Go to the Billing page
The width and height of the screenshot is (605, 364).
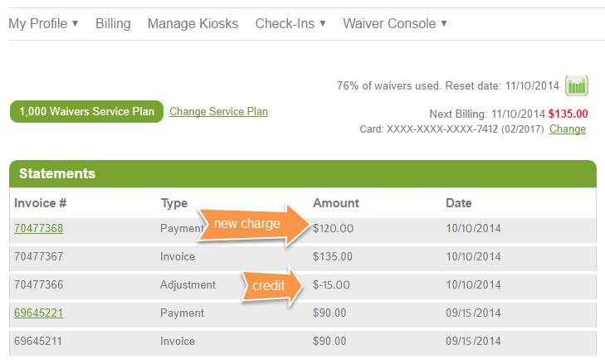(113, 23)
